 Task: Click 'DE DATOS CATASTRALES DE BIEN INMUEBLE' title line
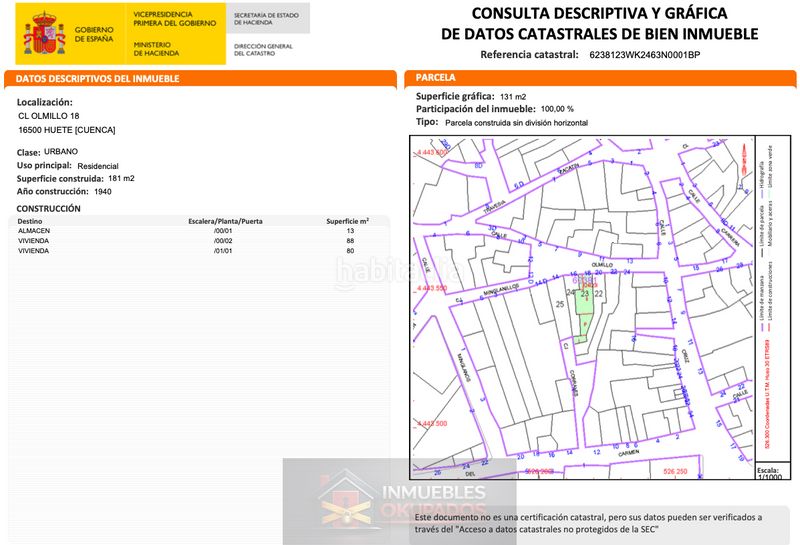click(x=599, y=34)
